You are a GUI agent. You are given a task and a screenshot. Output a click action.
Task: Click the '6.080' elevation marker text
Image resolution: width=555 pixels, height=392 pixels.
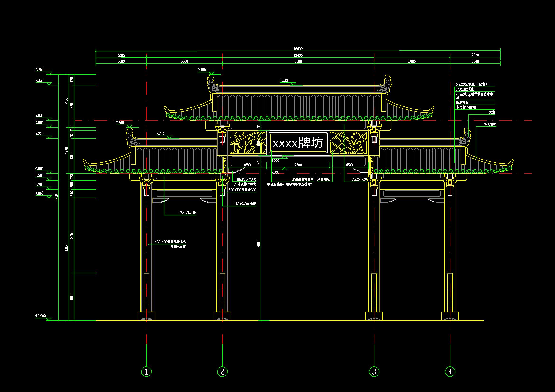tap(275, 172)
